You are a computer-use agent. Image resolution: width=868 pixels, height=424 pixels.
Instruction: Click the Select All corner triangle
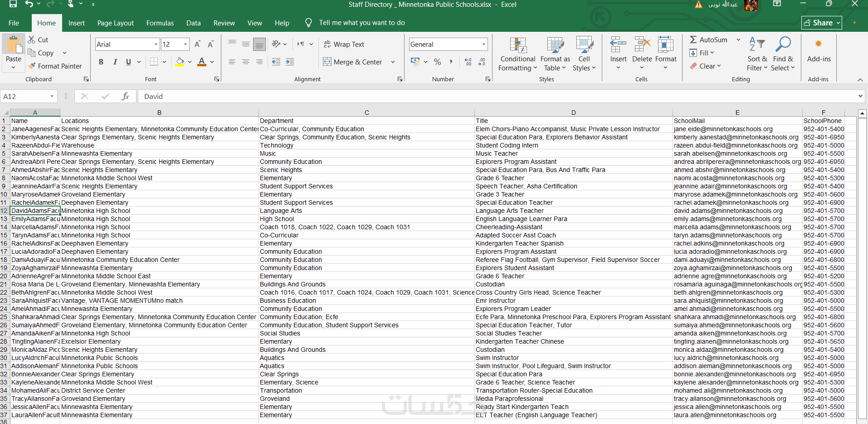pos(5,113)
